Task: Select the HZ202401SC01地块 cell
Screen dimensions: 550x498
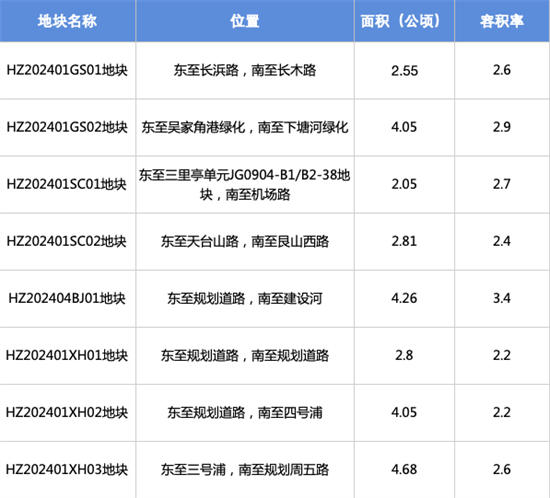Action: [67, 184]
